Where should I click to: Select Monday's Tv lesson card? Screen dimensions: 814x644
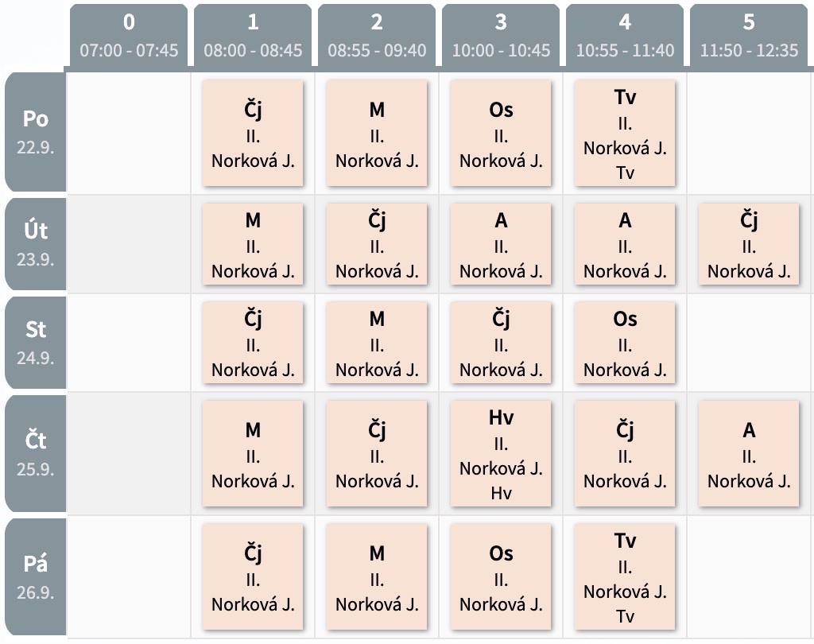pyautogui.click(x=625, y=133)
